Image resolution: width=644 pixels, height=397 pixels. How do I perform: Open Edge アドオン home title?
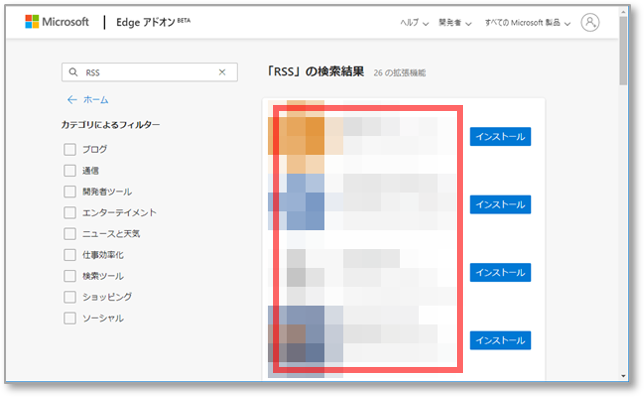point(153,22)
